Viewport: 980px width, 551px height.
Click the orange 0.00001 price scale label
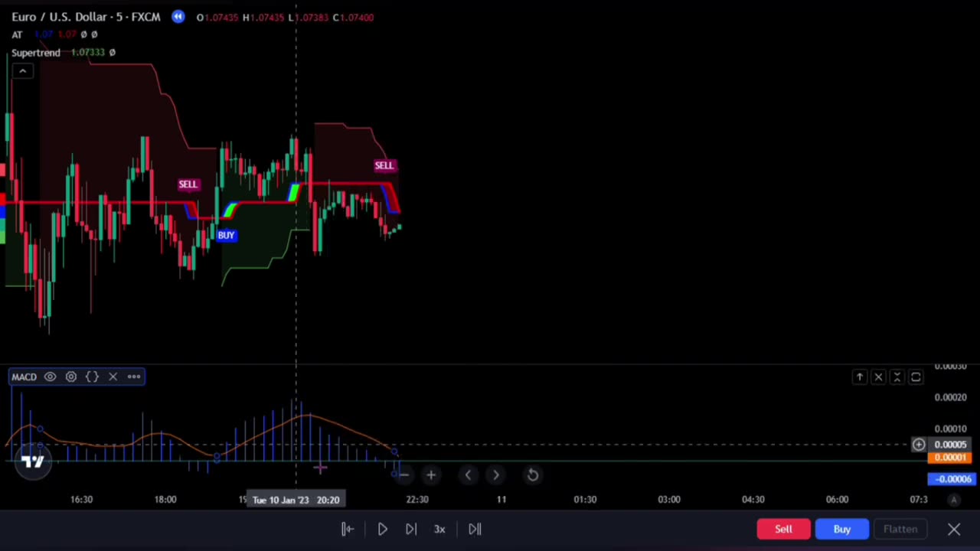[x=949, y=458]
